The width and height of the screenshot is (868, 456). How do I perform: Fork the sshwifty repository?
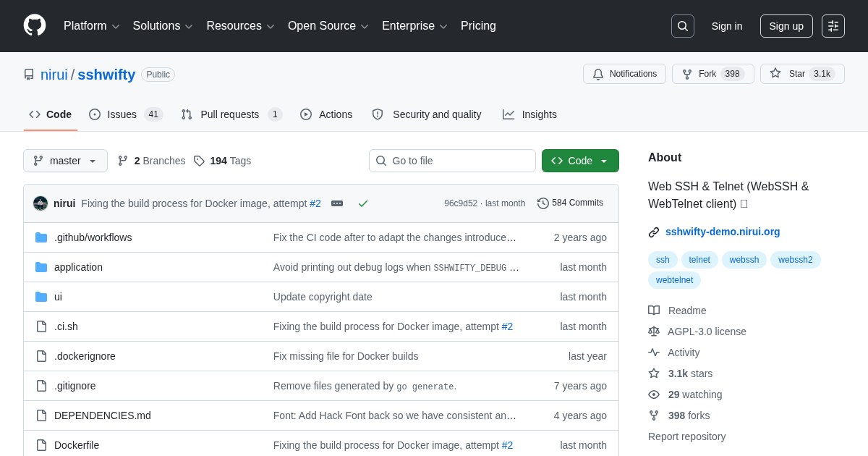point(713,74)
